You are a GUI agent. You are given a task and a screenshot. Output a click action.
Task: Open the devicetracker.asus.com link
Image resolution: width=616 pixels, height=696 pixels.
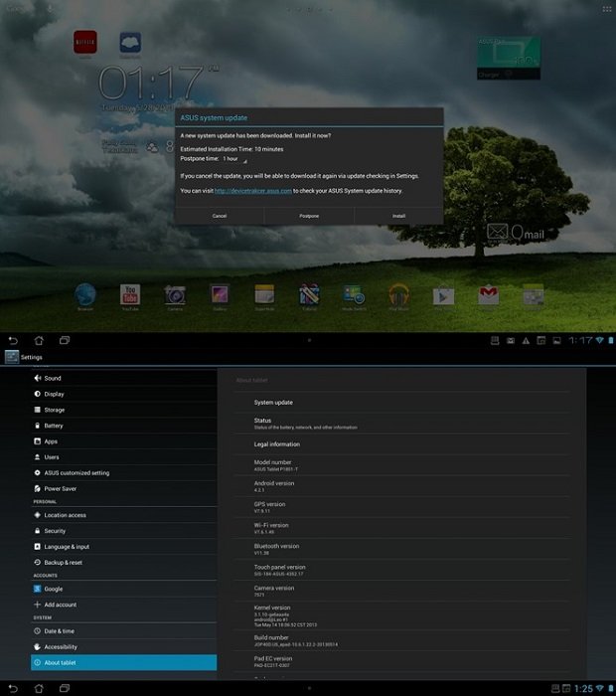coord(252,191)
